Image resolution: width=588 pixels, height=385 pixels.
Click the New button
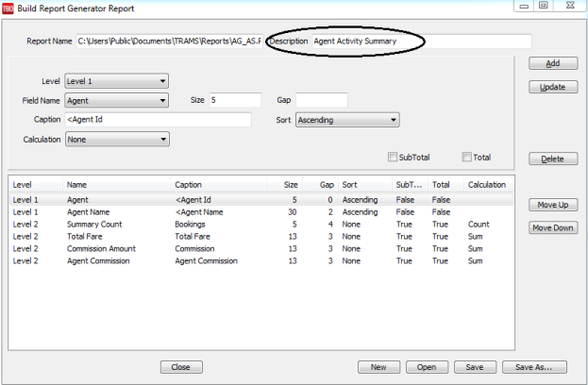(378, 367)
